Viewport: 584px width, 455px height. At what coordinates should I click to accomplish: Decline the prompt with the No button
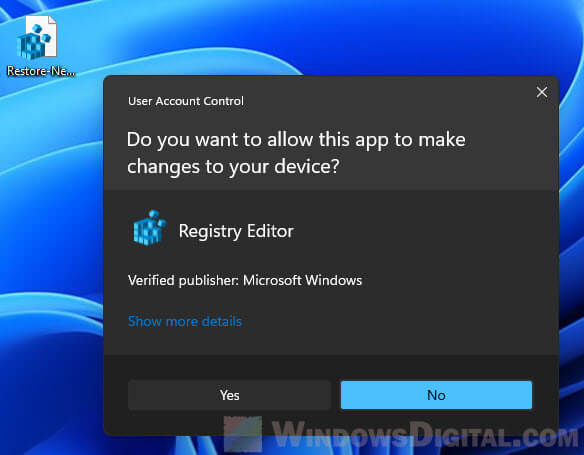(x=436, y=395)
